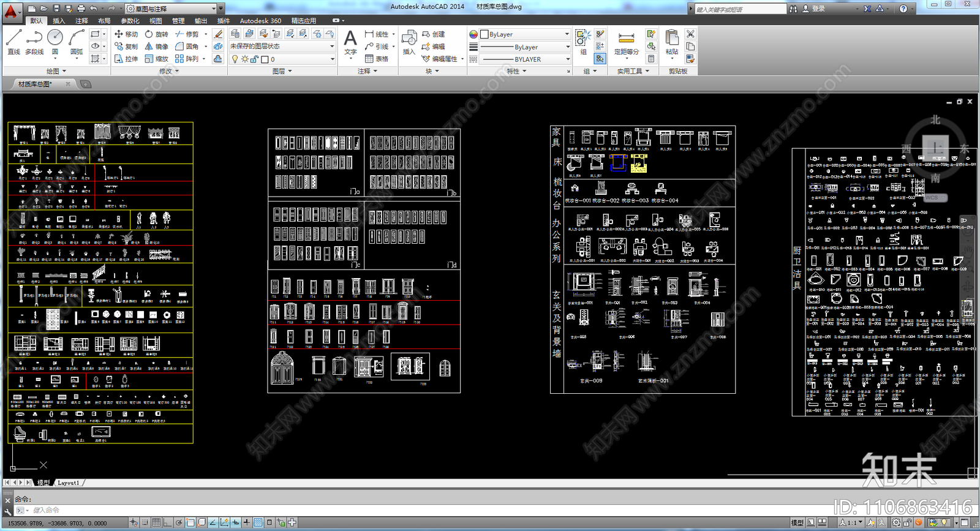Click the 创建 (Create block) button
Screen dimensions: 980x531
click(434, 34)
